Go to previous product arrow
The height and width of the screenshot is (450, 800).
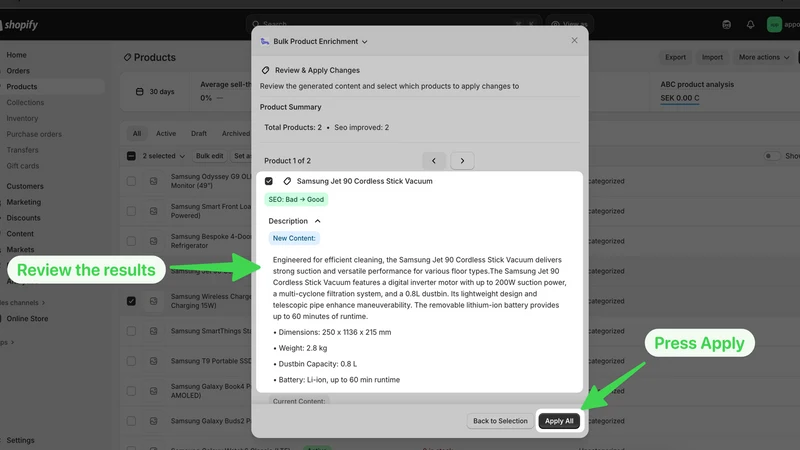pyautogui.click(x=434, y=161)
